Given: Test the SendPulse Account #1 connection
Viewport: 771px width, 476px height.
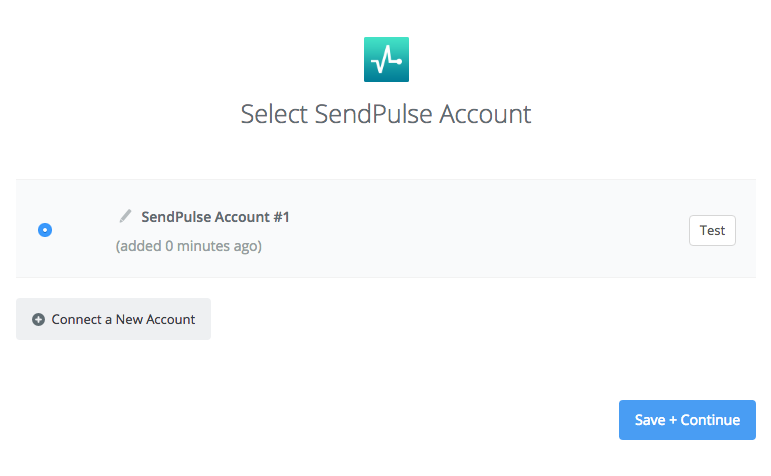Looking at the screenshot, I should 712,230.
